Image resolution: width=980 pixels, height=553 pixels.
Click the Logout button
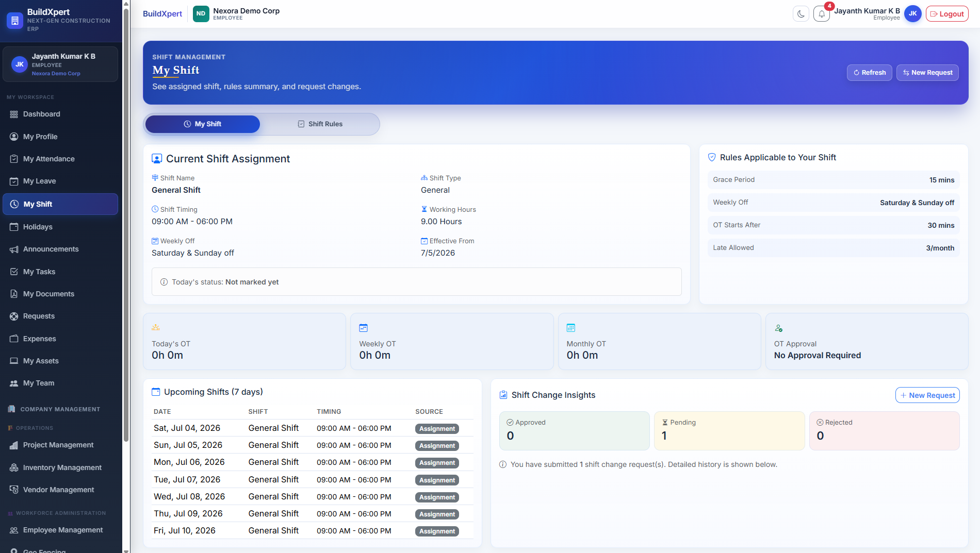pos(947,14)
